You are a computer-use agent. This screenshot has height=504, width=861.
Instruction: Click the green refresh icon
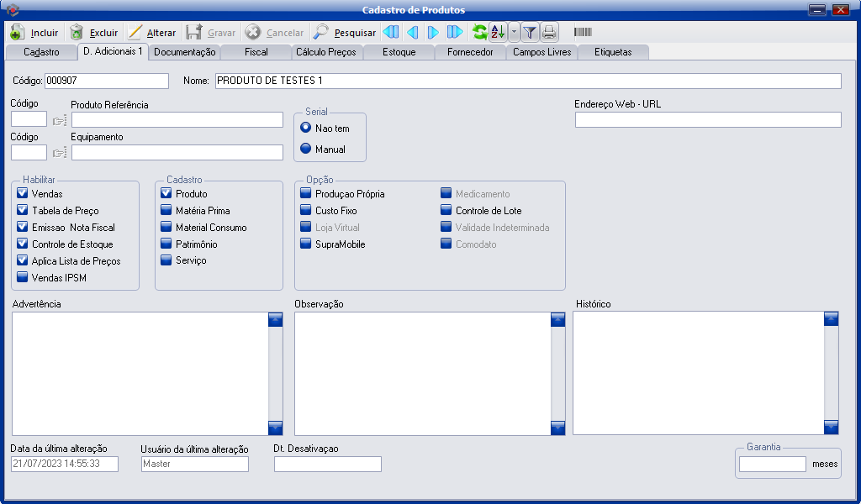(x=479, y=33)
